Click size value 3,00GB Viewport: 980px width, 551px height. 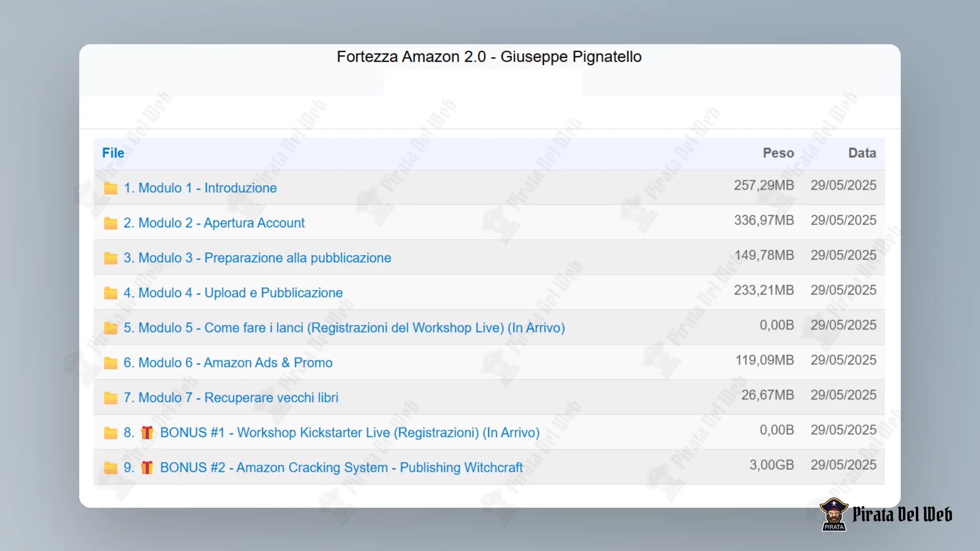coord(772,465)
